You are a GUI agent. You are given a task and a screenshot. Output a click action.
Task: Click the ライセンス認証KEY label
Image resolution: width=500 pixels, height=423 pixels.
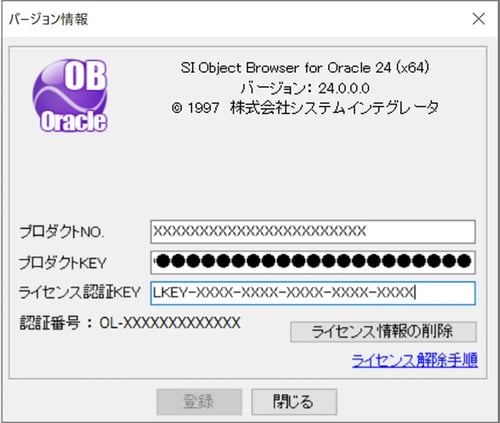point(79,292)
